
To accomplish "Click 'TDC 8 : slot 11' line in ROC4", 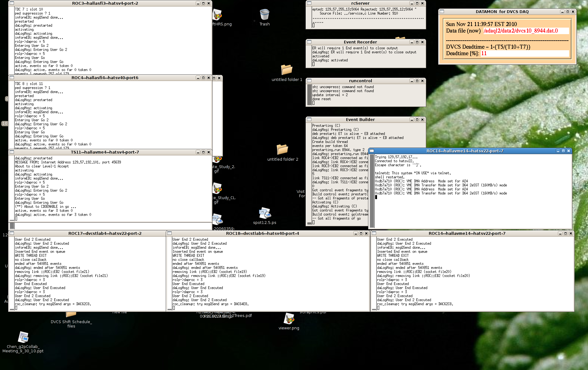I will point(29,84).
